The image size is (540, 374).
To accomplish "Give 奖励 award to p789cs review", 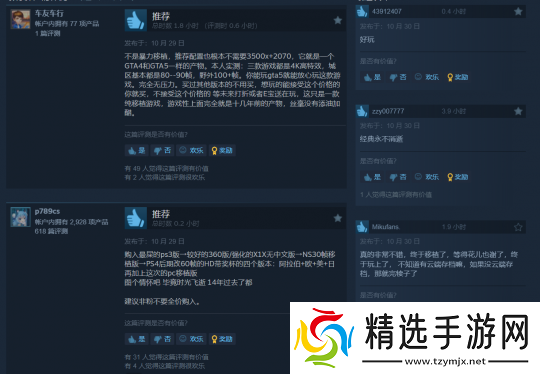I will coord(222,339).
